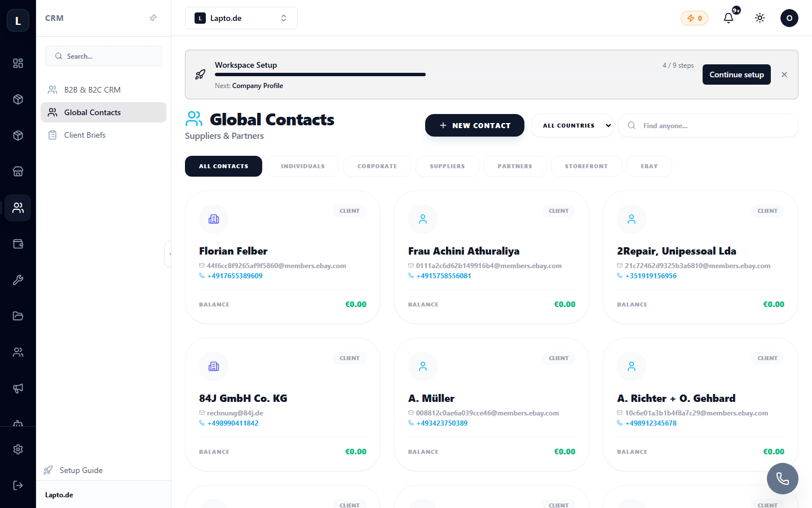The height and width of the screenshot is (508, 812).
Task: Click the L logo in the dark rail
Action: 18,21
